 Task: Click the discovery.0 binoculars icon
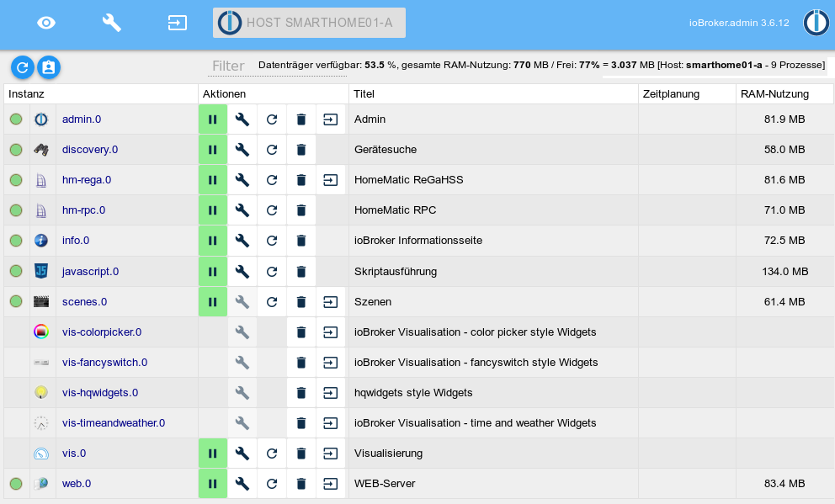(x=41, y=150)
